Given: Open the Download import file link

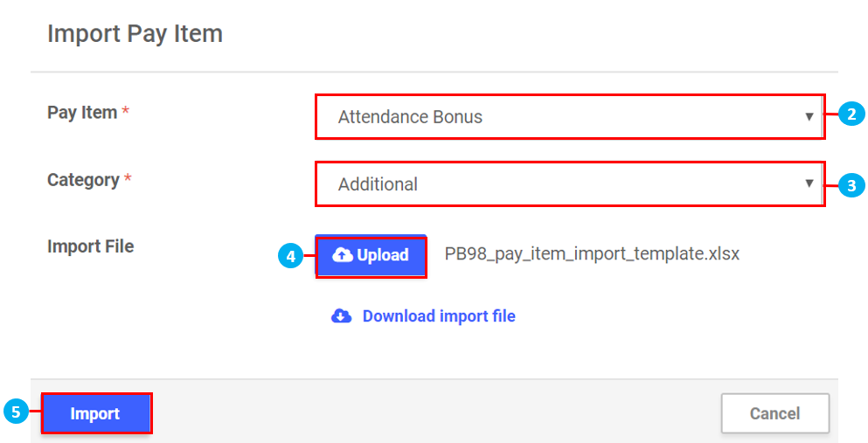Looking at the screenshot, I should 439,316.
